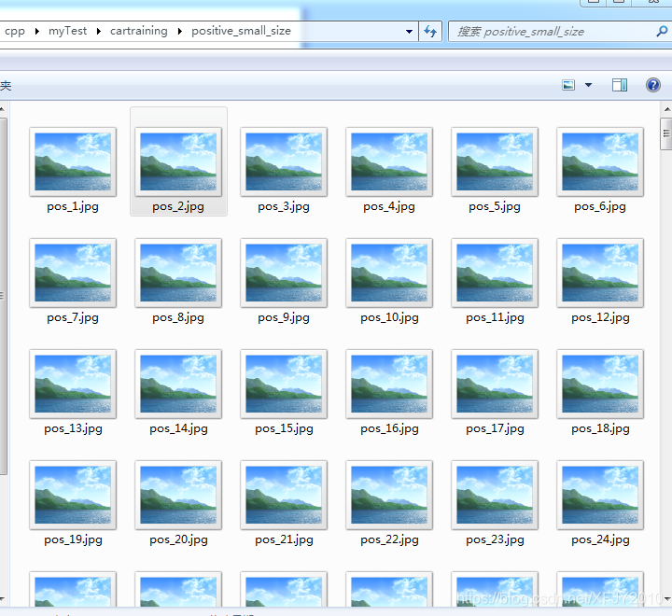This screenshot has width=672, height=616.
Task: Click the file list scroll-up arrow
Action: coord(666,109)
